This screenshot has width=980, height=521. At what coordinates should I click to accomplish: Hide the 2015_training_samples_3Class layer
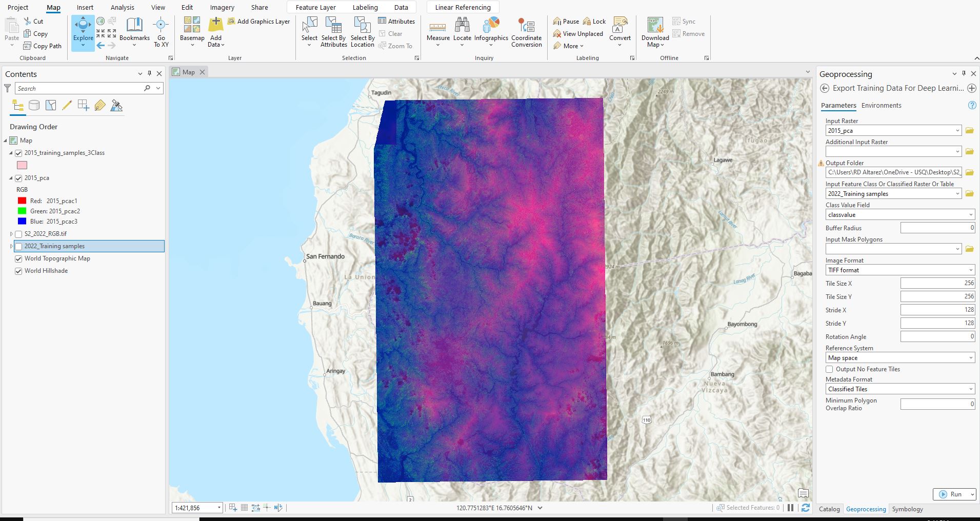pos(19,152)
